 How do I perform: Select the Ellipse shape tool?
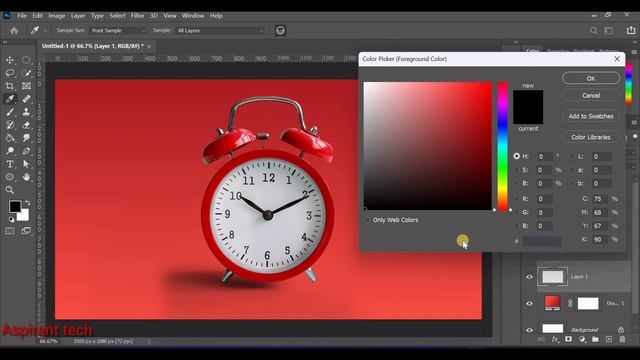(10, 177)
